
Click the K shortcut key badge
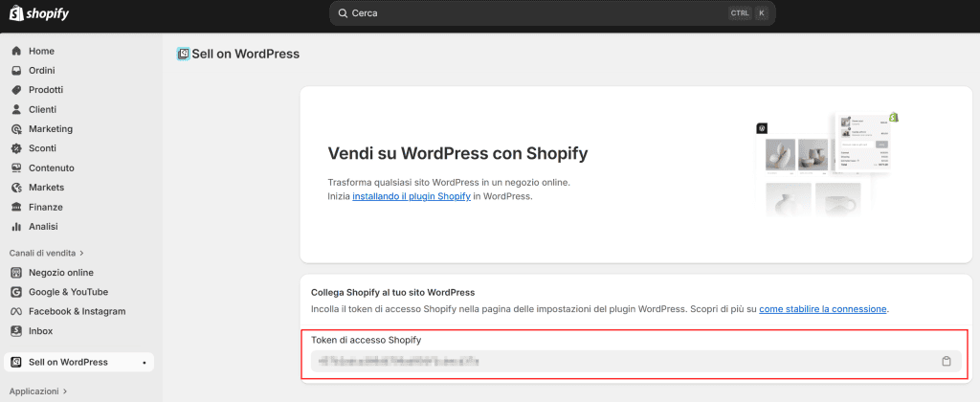(x=761, y=13)
